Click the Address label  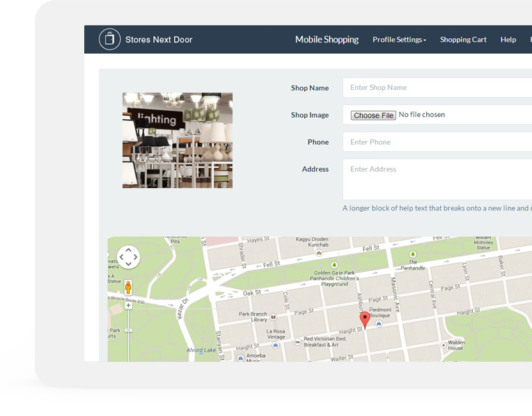tap(315, 169)
